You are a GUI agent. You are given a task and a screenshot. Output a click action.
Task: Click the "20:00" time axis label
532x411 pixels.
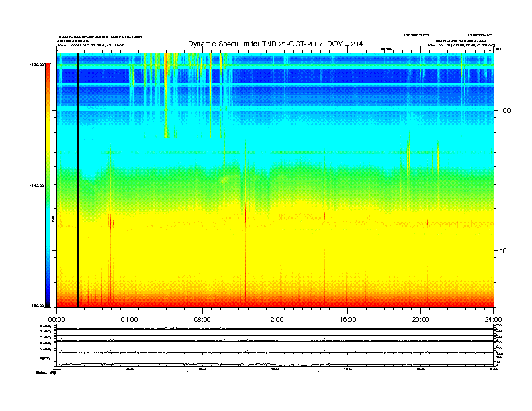(x=420, y=320)
